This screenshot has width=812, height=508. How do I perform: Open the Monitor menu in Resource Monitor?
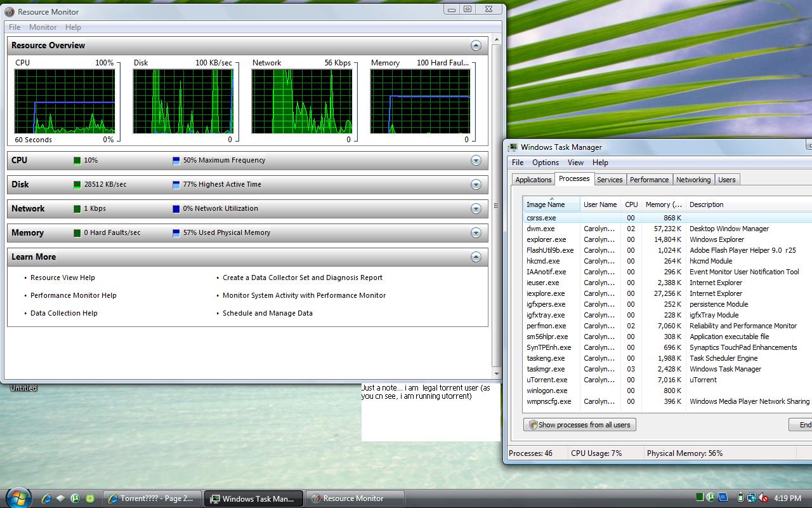(x=43, y=27)
